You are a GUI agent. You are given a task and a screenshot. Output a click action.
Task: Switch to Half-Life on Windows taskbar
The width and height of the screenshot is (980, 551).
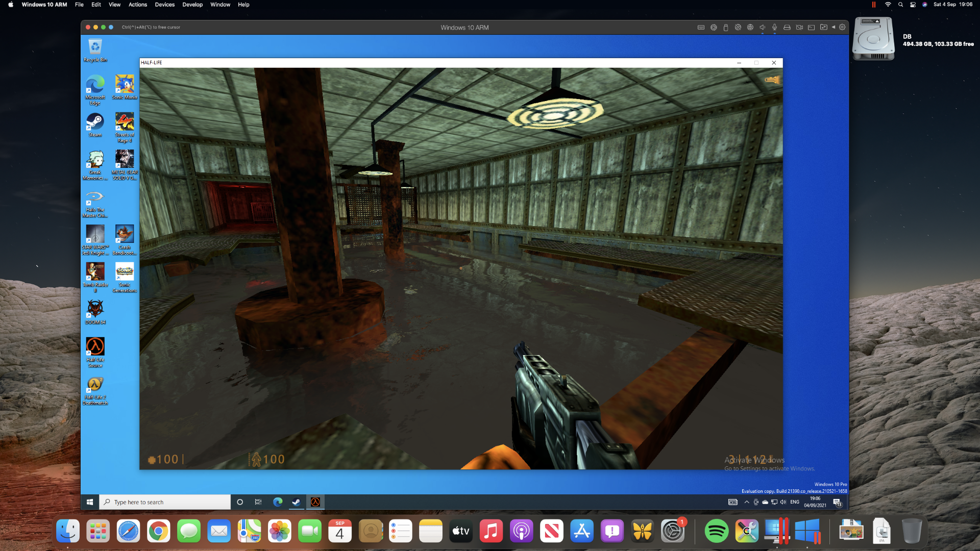pos(315,502)
